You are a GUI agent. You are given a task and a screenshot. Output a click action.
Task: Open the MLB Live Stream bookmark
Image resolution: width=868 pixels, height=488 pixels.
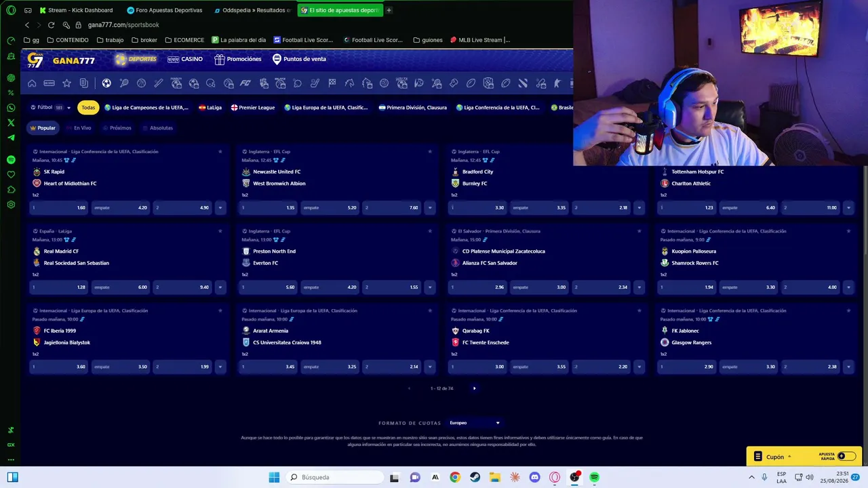click(480, 40)
